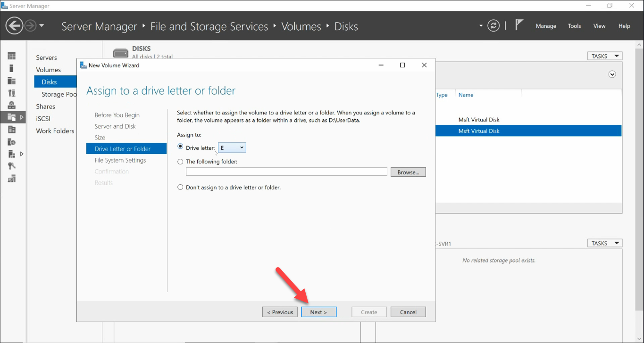The height and width of the screenshot is (343, 644).
Task: Click the sidebar icon with server and small squares
Action: (12, 154)
